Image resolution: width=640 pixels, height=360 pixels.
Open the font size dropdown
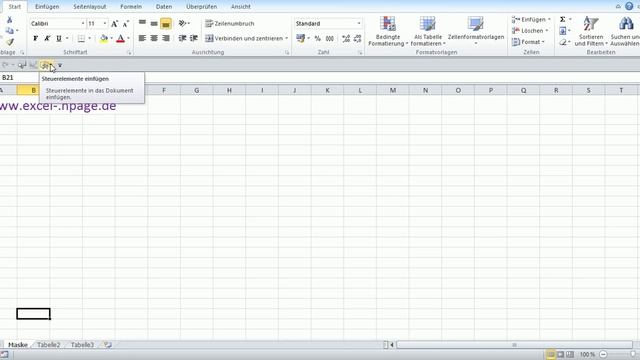tap(105, 24)
